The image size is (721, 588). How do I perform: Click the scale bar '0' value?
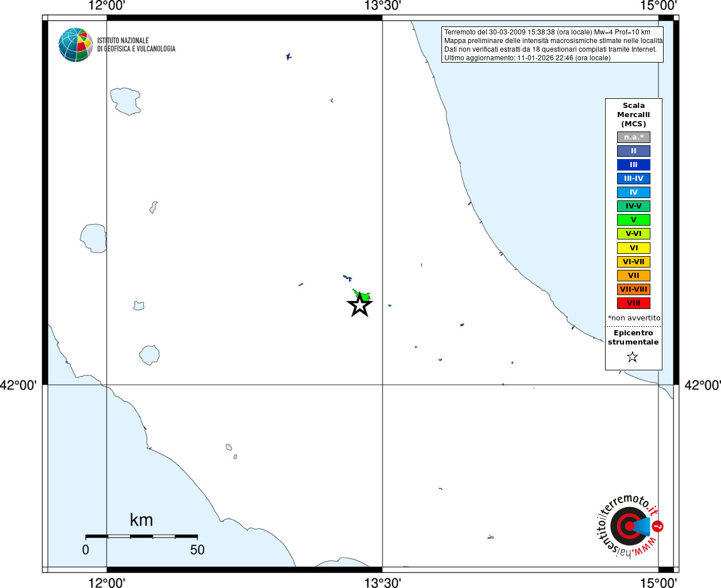click(x=86, y=550)
